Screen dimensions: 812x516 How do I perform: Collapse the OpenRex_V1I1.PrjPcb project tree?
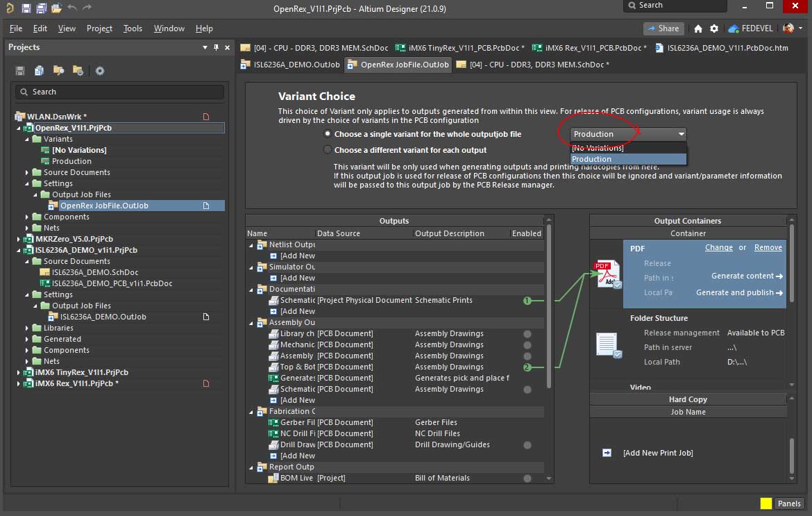tap(19, 128)
